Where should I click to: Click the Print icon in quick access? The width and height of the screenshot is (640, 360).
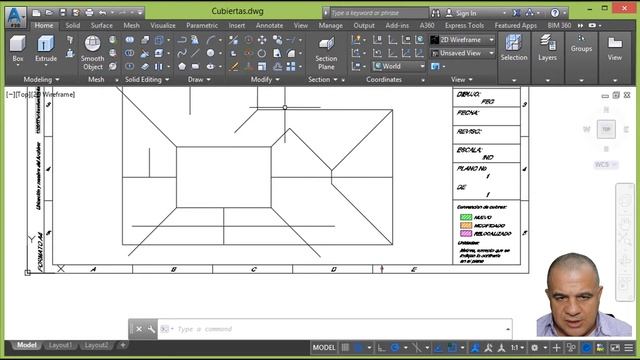click(x=89, y=13)
